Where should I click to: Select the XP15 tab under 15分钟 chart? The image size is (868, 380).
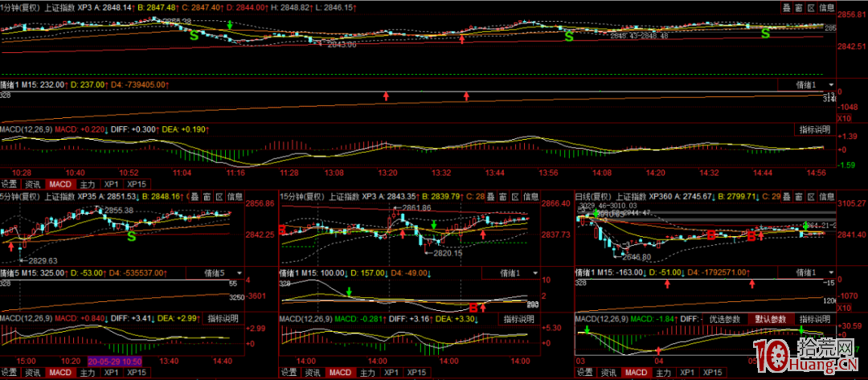(x=416, y=372)
